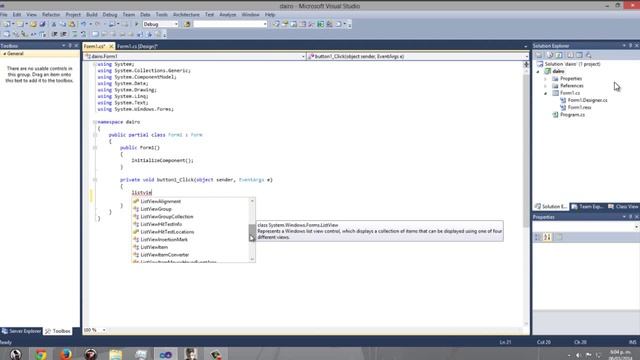Click the Start Debugging play icon

click(137, 24)
